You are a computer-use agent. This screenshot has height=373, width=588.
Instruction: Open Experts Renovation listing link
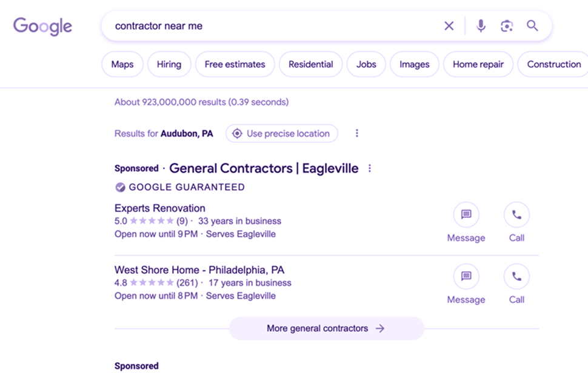pos(159,208)
